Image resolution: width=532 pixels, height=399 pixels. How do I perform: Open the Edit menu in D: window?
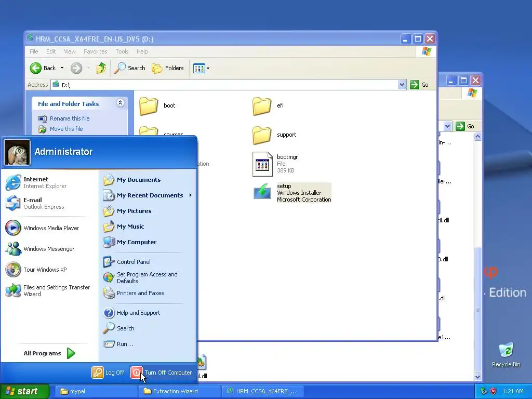point(51,51)
